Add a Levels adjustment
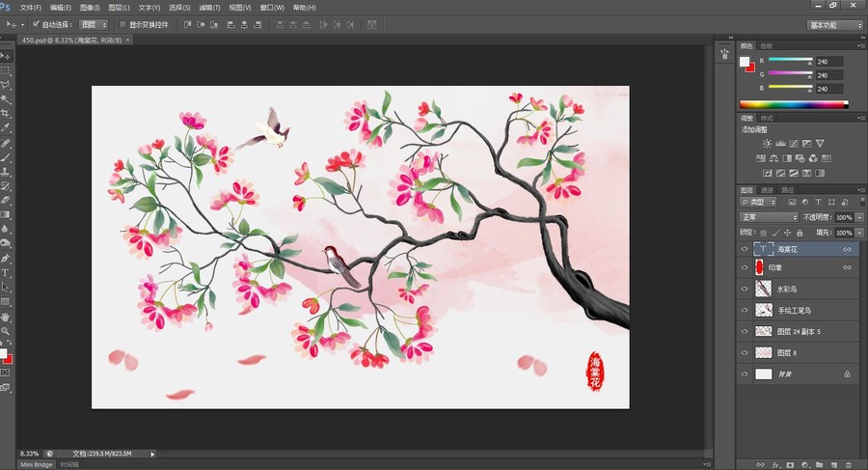 click(x=780, y=144)
